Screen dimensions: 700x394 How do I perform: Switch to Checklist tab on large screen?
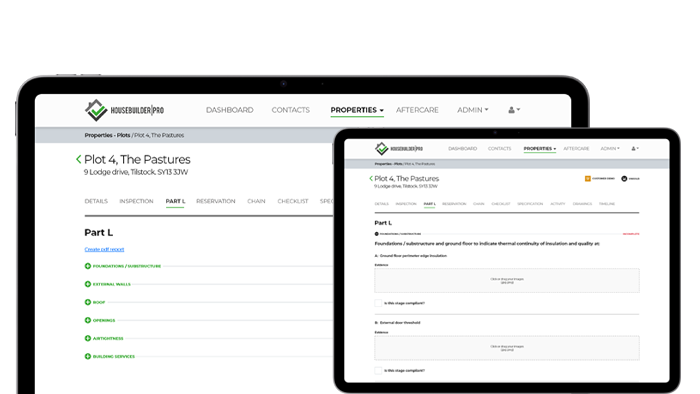point(293,201)
